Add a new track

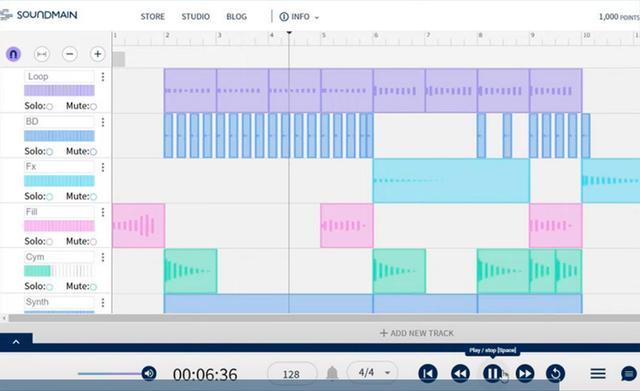pyautogui.click(x=417, y=333)
